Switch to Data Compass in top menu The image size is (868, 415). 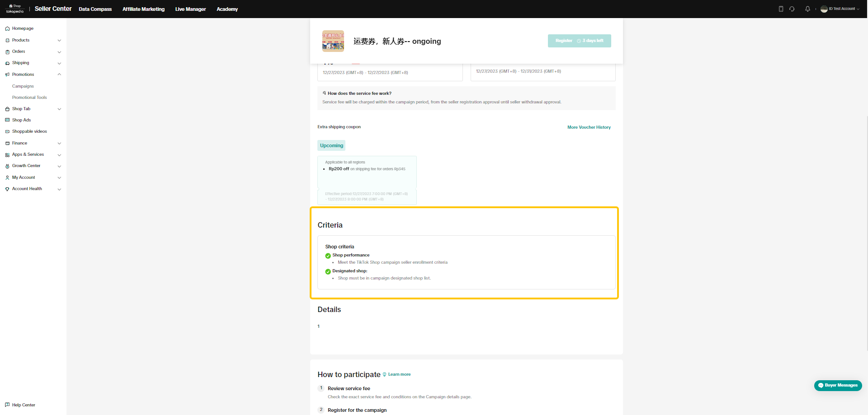click(95, 9)
